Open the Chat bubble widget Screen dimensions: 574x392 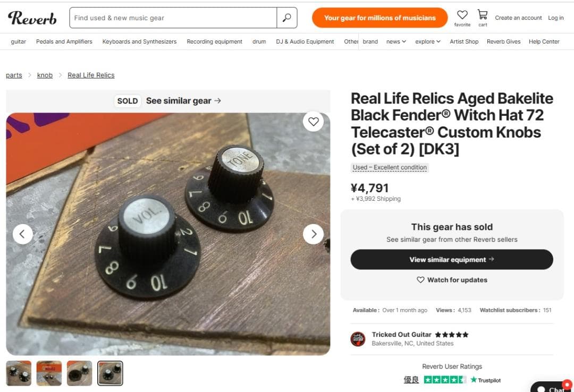coord(552,388)
